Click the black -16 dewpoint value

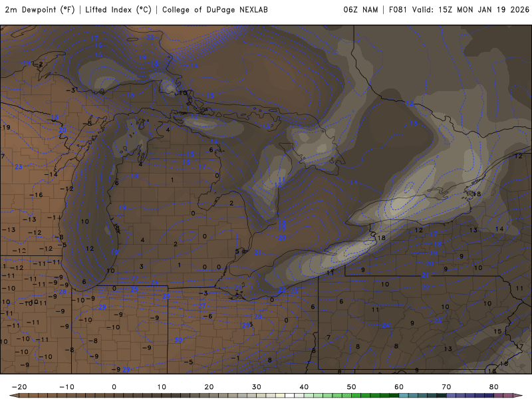(x=36, y=195)
